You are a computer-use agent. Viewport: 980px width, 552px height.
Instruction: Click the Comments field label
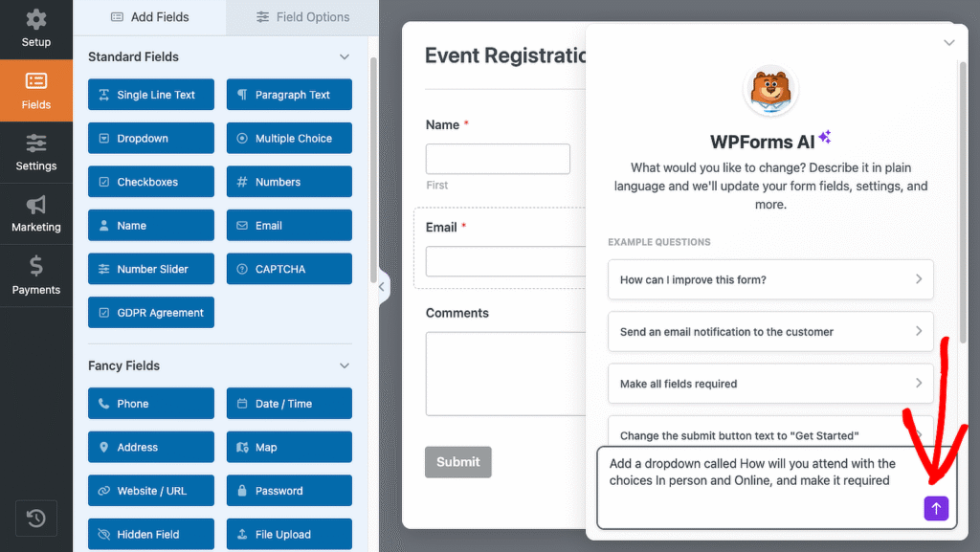click(x=457, y=313)
